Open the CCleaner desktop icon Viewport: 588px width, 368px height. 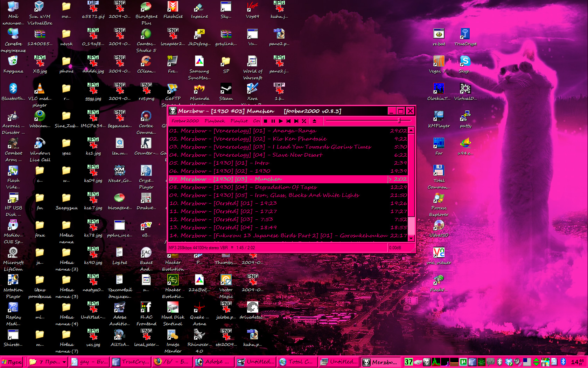click(x=146, y=64)
